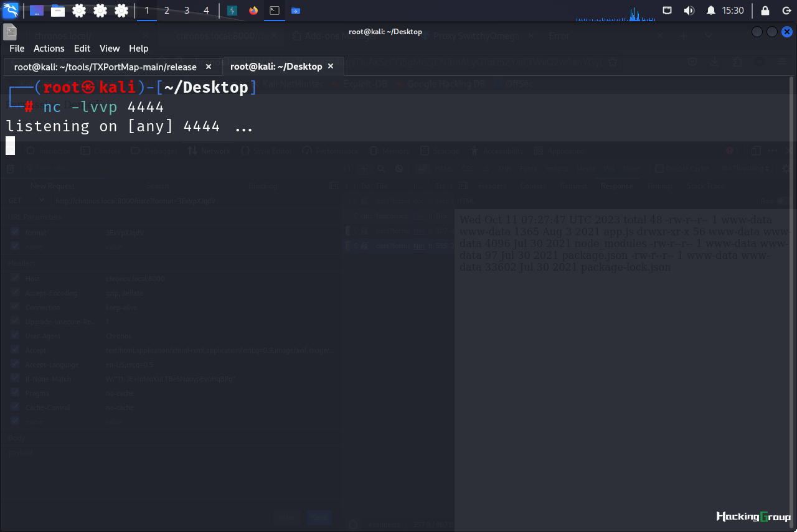
Task: Open the Kali dragon applications menu
Action: tap(11, 10)
